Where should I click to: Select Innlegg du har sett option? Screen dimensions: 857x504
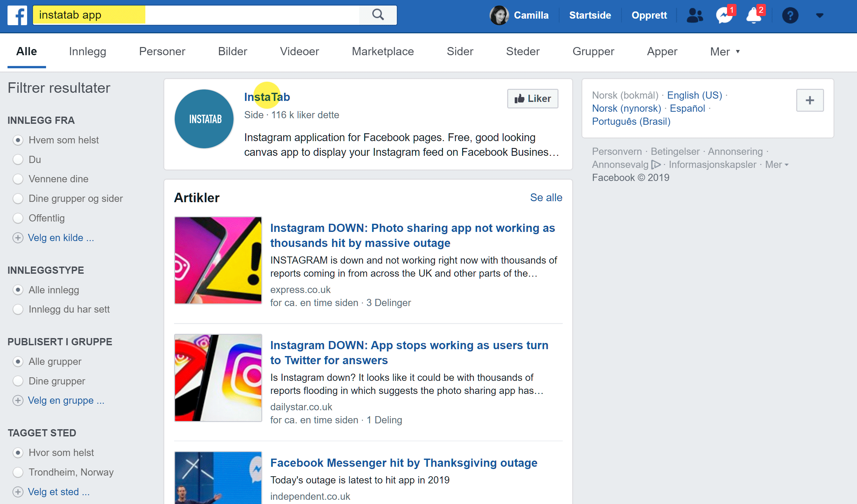coord(18,309)
